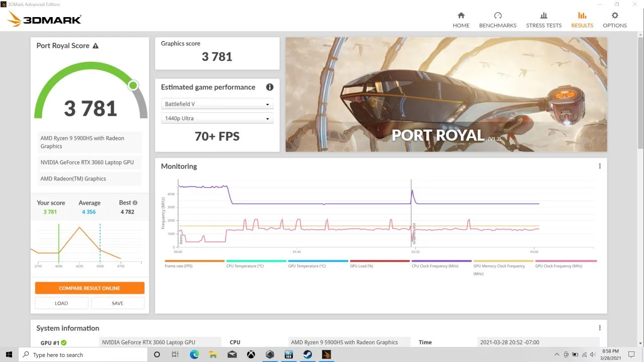Open Cortana from the taskbar

coord(157,354)
